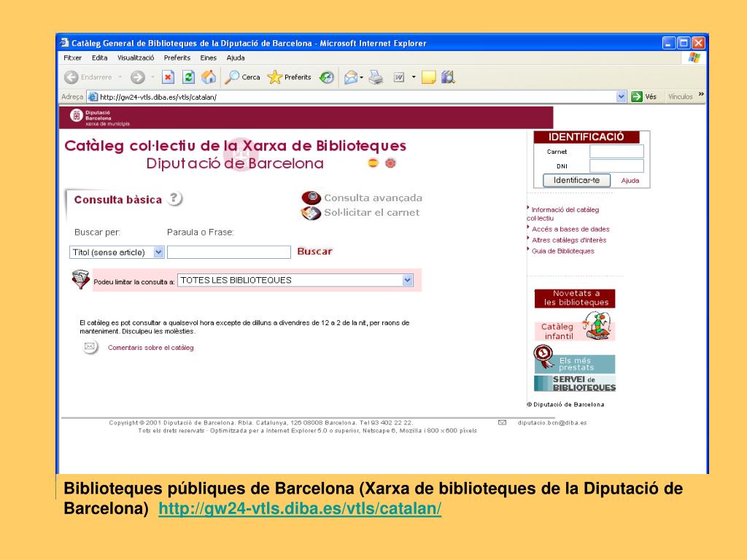Click the funnel filter icon near Podeu limitar
747x560 pixels.
point(80,279)
